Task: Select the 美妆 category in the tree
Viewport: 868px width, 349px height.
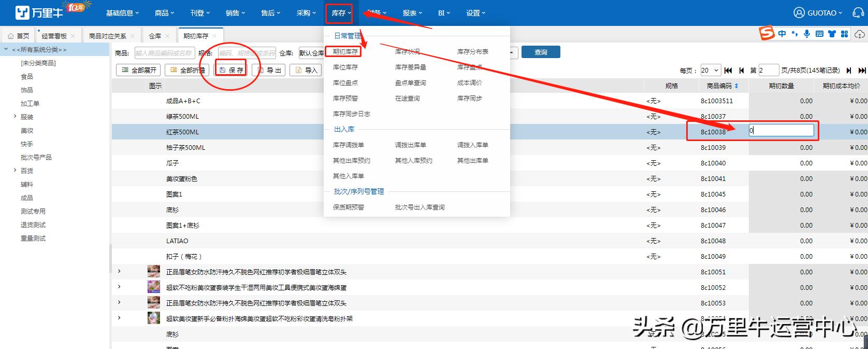Action: (x=27, y=131)
